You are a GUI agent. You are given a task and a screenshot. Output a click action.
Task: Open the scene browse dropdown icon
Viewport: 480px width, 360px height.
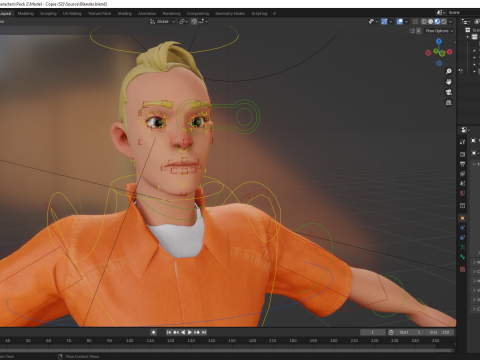pyautogui.click(x=441, y=12)
